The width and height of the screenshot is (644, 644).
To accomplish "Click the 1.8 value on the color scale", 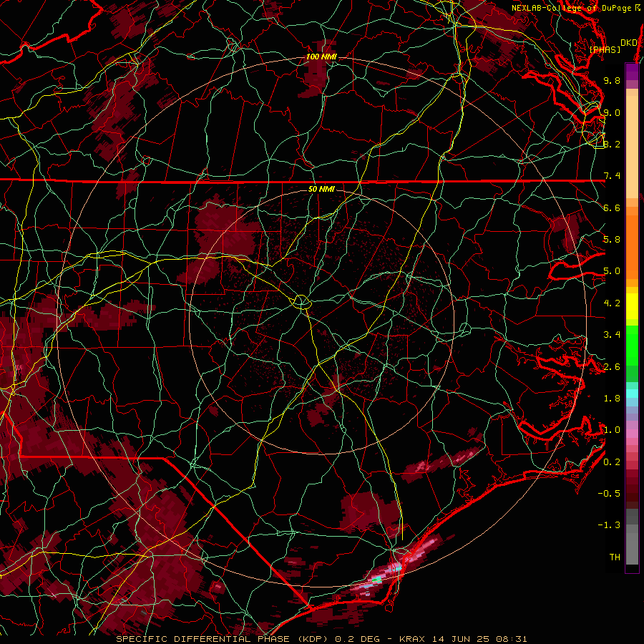I will click(x=612, y=399).
